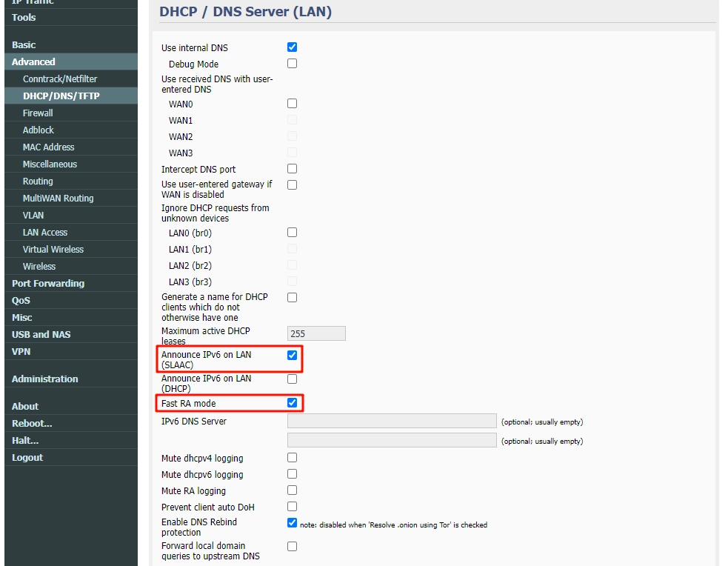Image resolution: width=728 pixels, height=566 pixels.
Task: Disable the Fast RA mode checkbox
Action: 292,403
